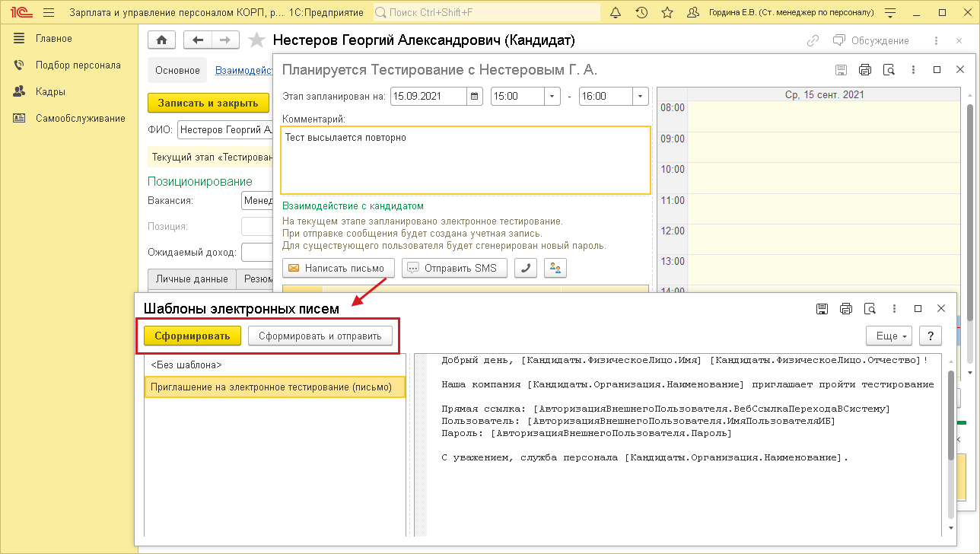The width and height of the screenshot is (980, 554).
Task: Add candidate to favorites star
Action: 257,40
